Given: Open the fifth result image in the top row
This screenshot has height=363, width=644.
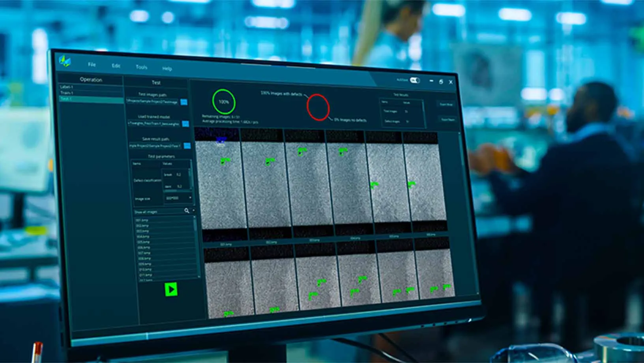Looking at the screenshot, I should point(388,182).
